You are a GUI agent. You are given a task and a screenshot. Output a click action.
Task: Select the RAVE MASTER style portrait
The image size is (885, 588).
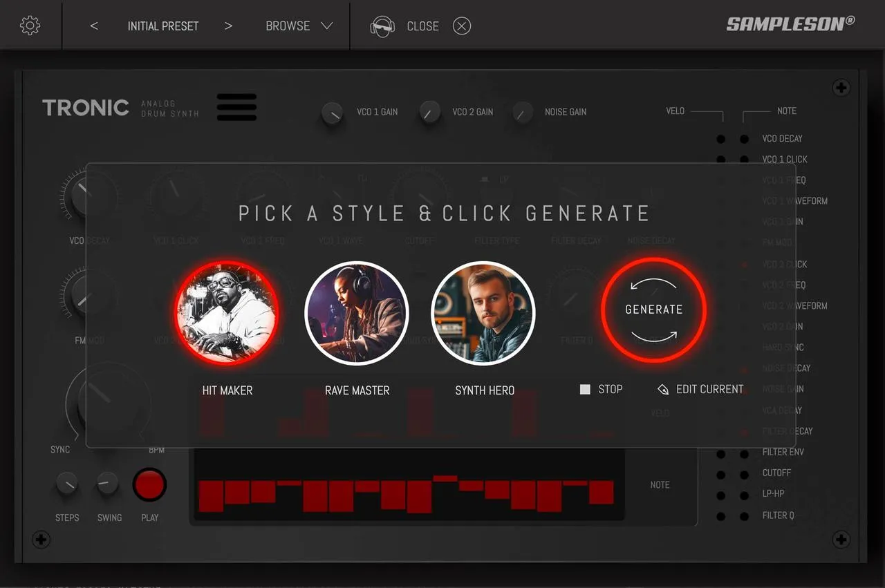tap(357, 313)
